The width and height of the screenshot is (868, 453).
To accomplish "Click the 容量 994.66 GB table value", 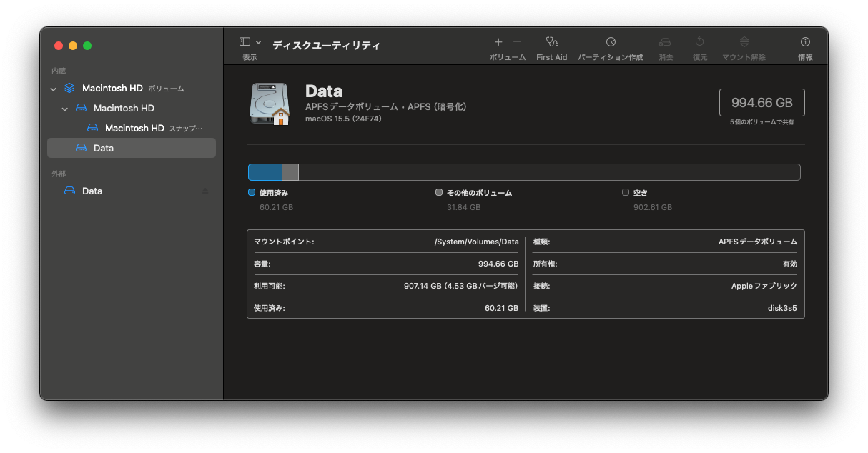I will tap(498, 264).
